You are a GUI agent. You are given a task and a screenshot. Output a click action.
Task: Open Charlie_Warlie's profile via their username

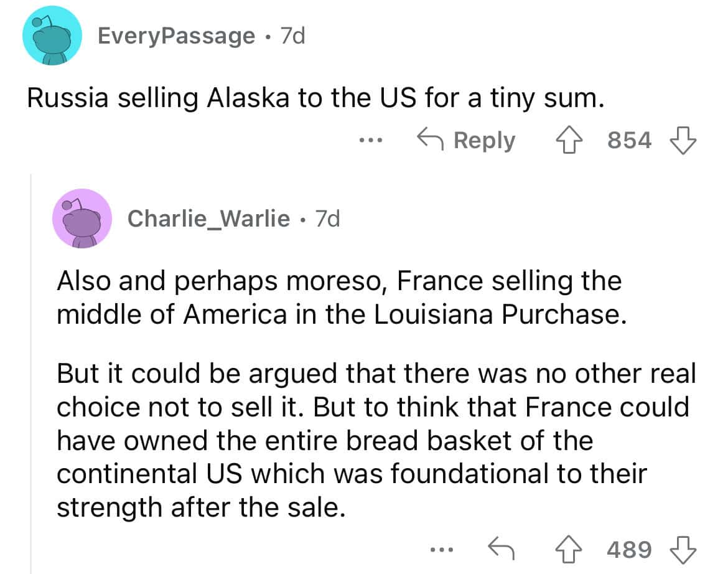tap(208, 219)
